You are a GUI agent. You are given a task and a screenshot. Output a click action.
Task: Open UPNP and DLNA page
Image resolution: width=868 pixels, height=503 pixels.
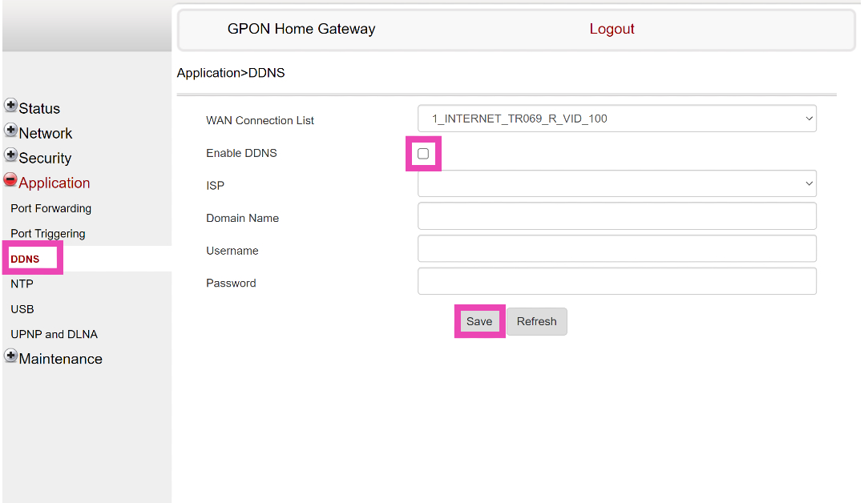tap(55, 334)
